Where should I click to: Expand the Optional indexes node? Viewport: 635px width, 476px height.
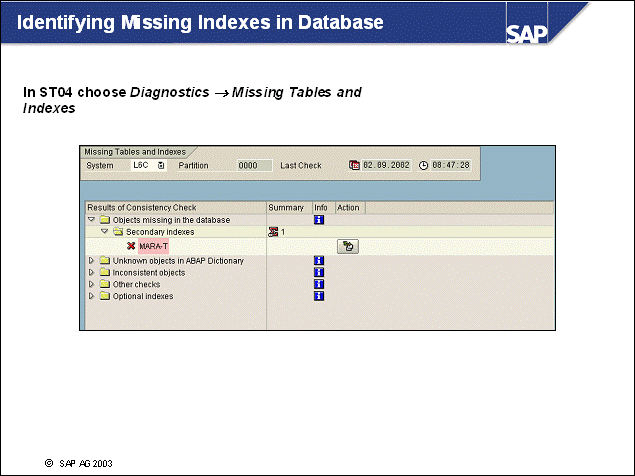click(x=92, y=296)
